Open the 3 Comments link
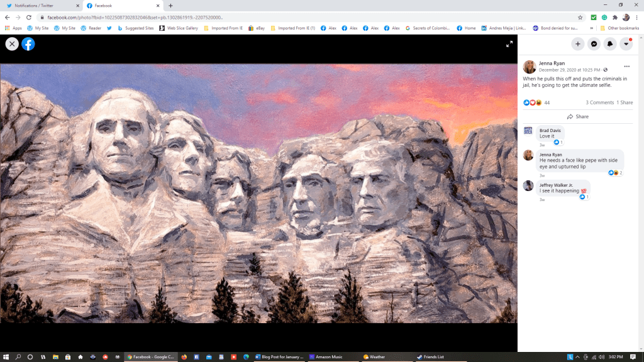The height and width of the screenshot is (362, 644). pyautogui.click(x=599, y=102)
